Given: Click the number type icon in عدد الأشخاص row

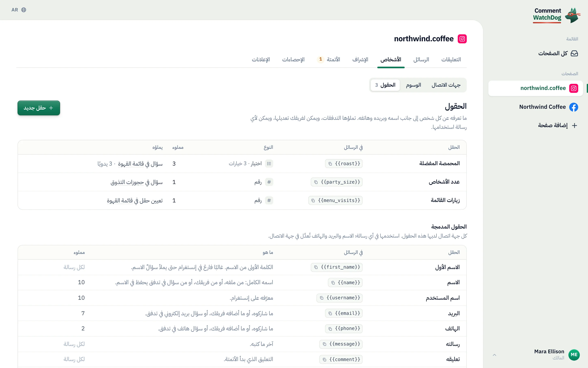Looking at the screenshot, I should (269, 182).
